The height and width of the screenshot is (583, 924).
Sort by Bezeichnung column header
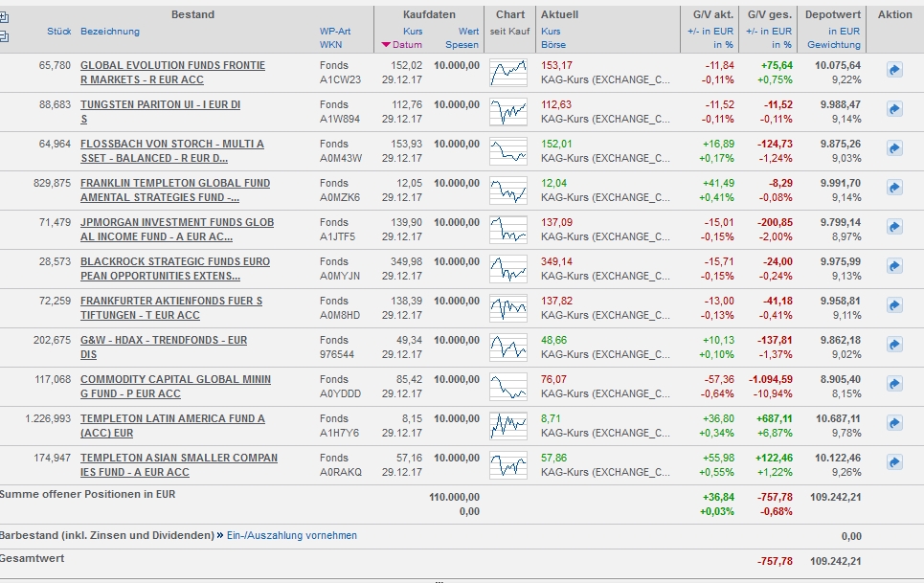pyautogui.click(x=109, y=32)
